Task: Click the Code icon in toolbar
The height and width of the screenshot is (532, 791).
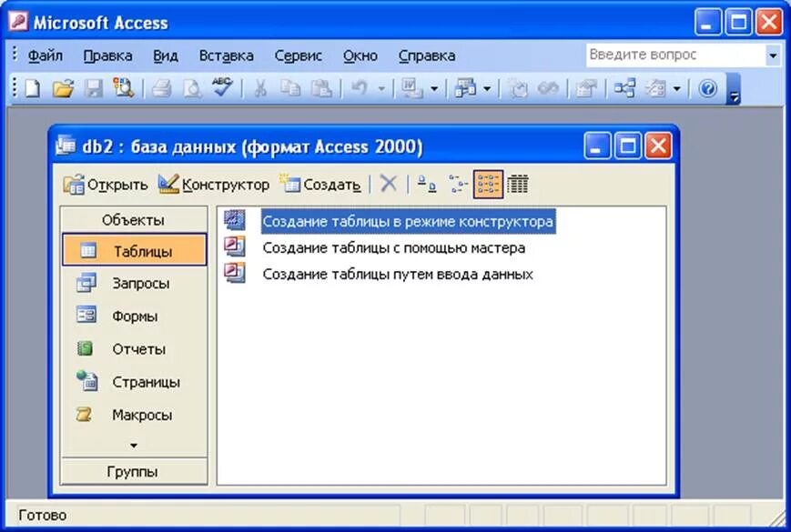Action: 518,89
